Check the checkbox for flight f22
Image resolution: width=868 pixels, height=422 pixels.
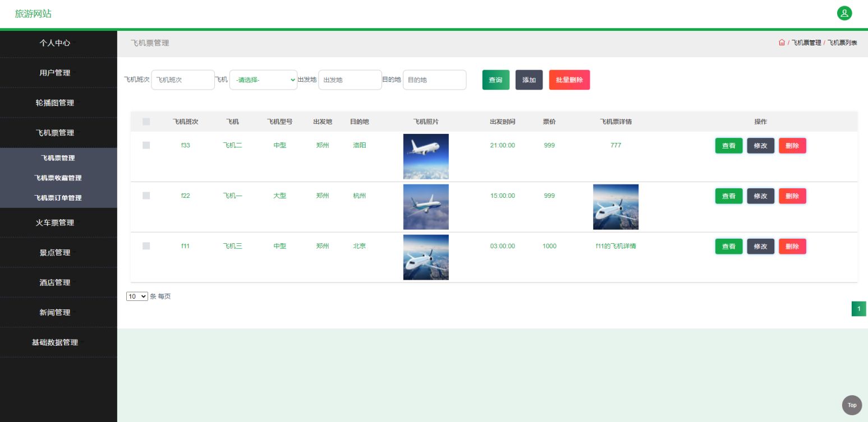pyautogui.click(x=146, y=196)
